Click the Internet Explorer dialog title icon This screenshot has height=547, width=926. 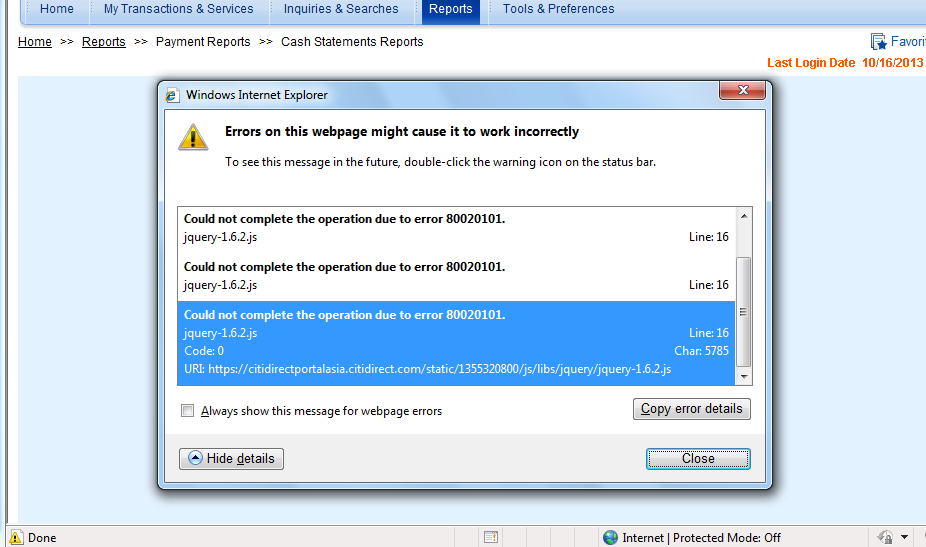pos(172,95)
